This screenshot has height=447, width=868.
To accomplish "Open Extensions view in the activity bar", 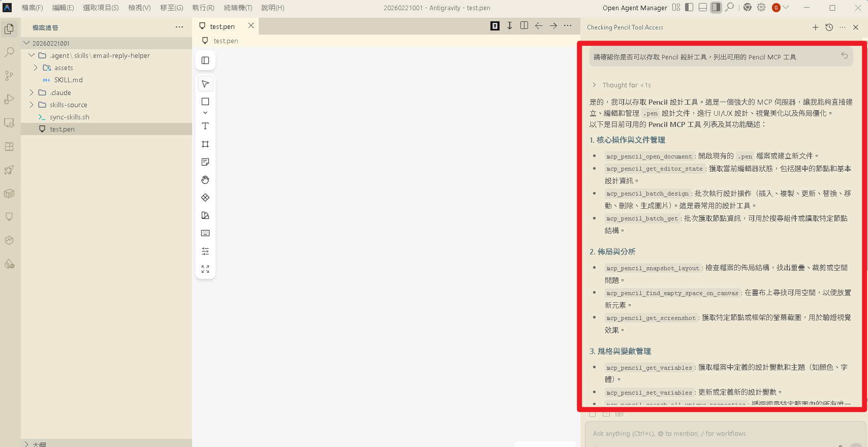I will point(9,147).
